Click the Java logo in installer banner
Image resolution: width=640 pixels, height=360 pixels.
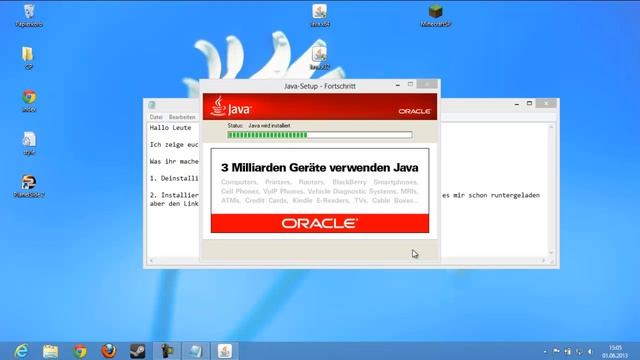click(231, 107)
